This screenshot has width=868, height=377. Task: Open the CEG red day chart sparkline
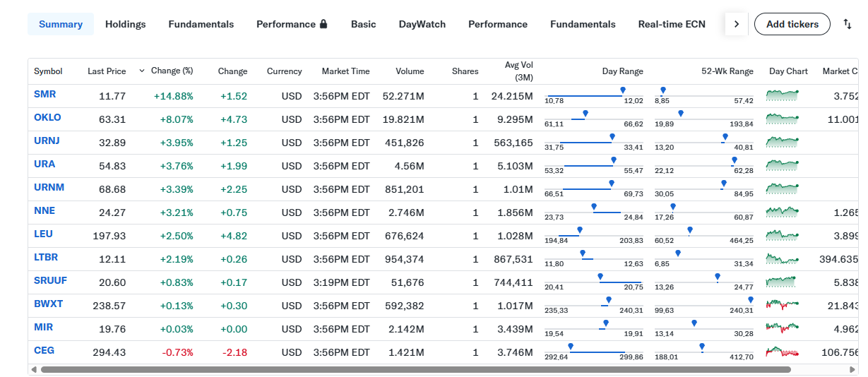782,351
